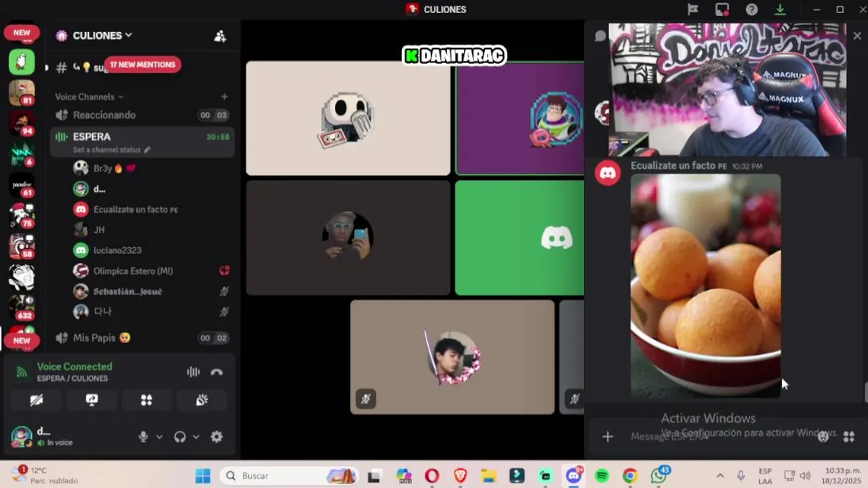Viewport: 868px width, 488px height.
Task: Select the purple Buzz avatar tile
Action: pyautogui.click(x=519, y=119)
